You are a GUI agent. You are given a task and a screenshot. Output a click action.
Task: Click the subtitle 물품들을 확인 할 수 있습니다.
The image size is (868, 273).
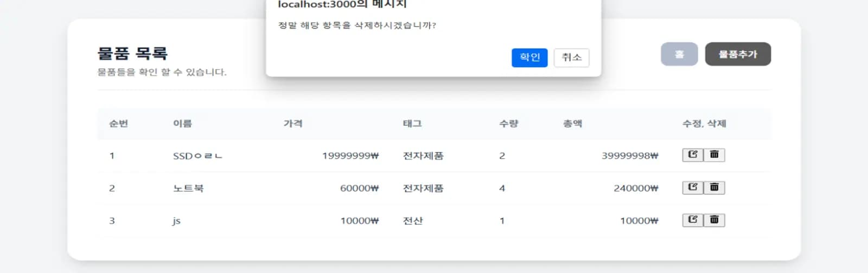[x=162, y=72]
